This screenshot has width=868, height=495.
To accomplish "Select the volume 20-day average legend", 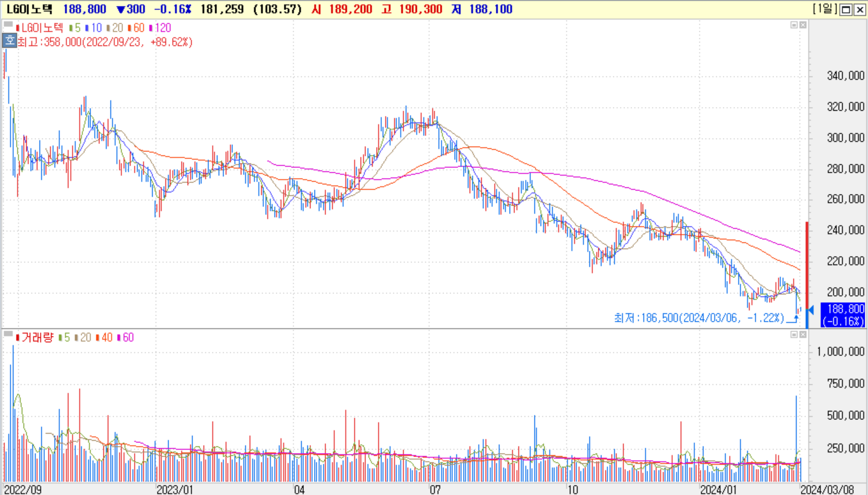I will pyautogui.click(x=83, y=338).
